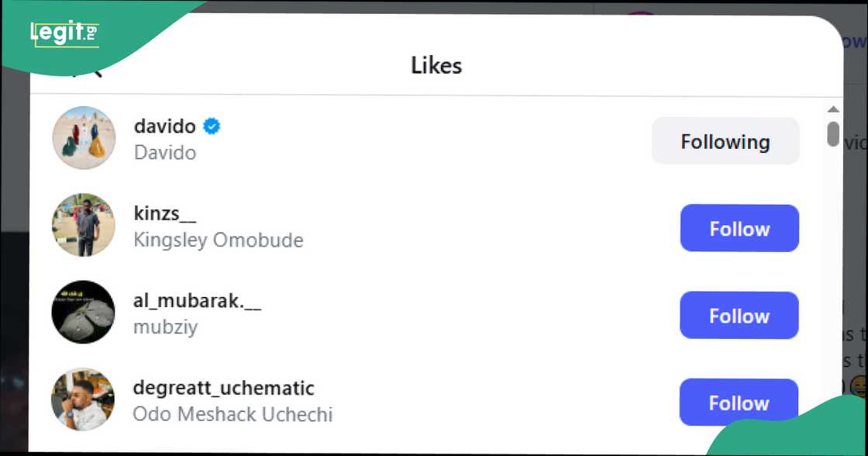Open kinzs__ profile picture

[84, 225]
